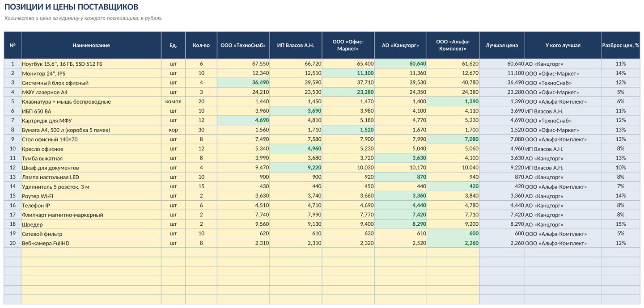Screen dimensions: 644x308
Task: Select the title 'ПОЗИЦИИ И ЦЕНЫ ПОСТАВЩИКОВ'
Action: [x=71, y=7]
